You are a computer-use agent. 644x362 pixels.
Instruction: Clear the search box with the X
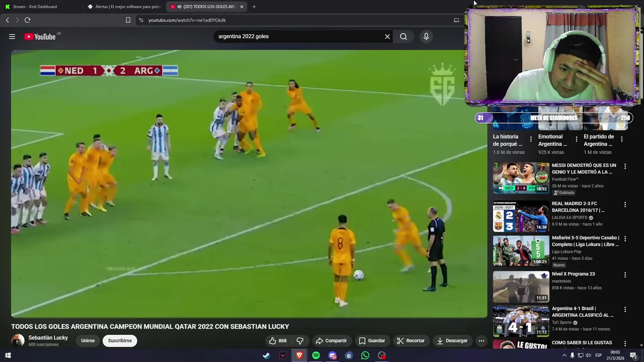[x=387, y=36]
